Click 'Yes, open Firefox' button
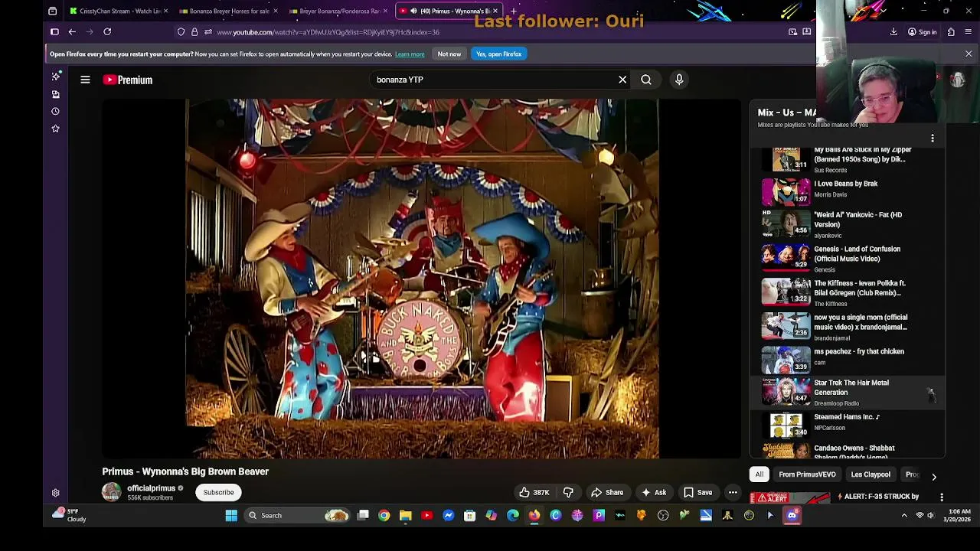The image size is (980, 551). [498, 54]
